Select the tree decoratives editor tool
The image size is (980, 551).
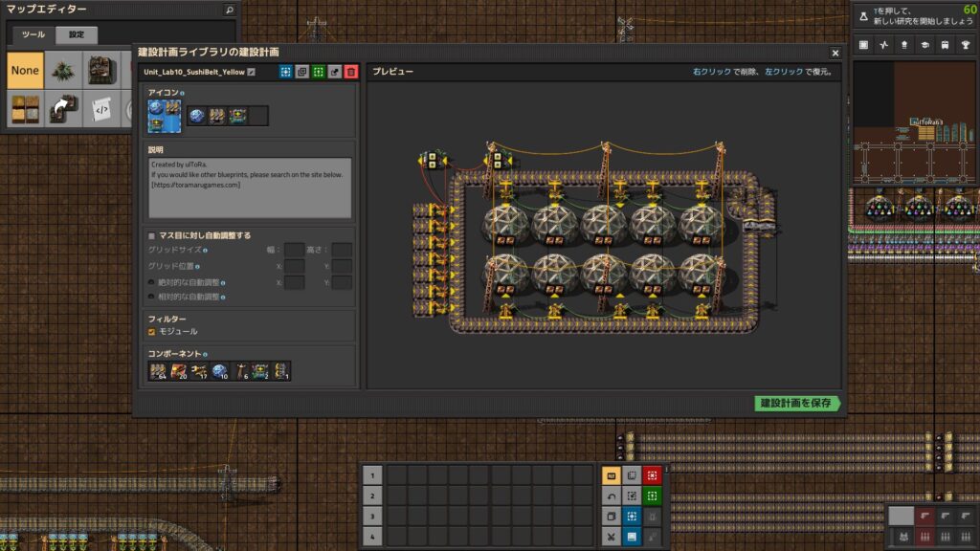[63, 70]
